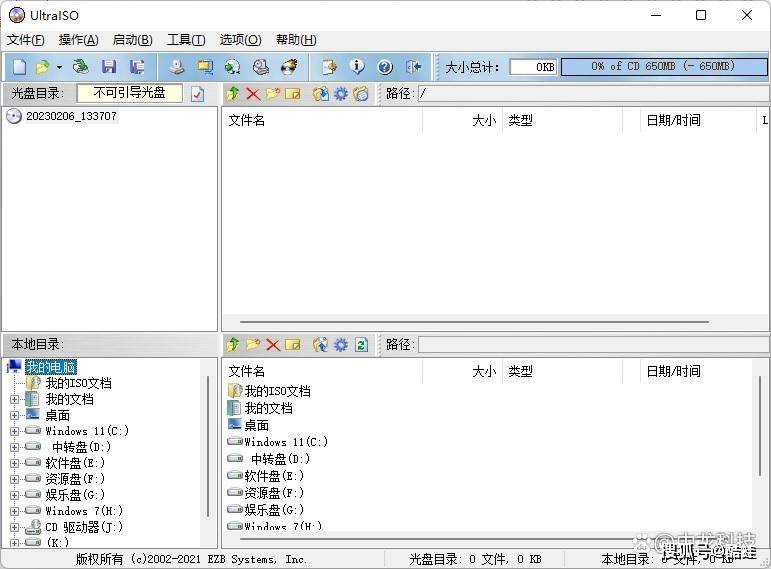The image size is (771, 569).
Task: Click the Open CD/DVD disc icon
Action: (80, 66)
